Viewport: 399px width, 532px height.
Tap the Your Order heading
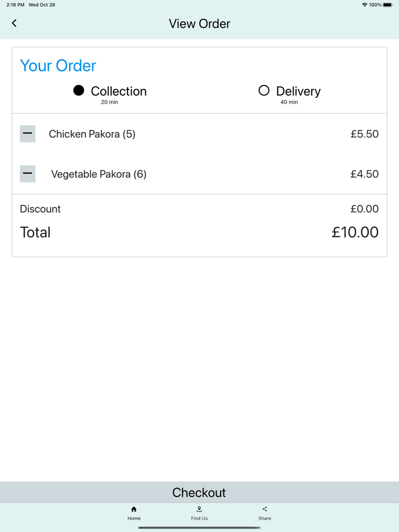[58, 66]
